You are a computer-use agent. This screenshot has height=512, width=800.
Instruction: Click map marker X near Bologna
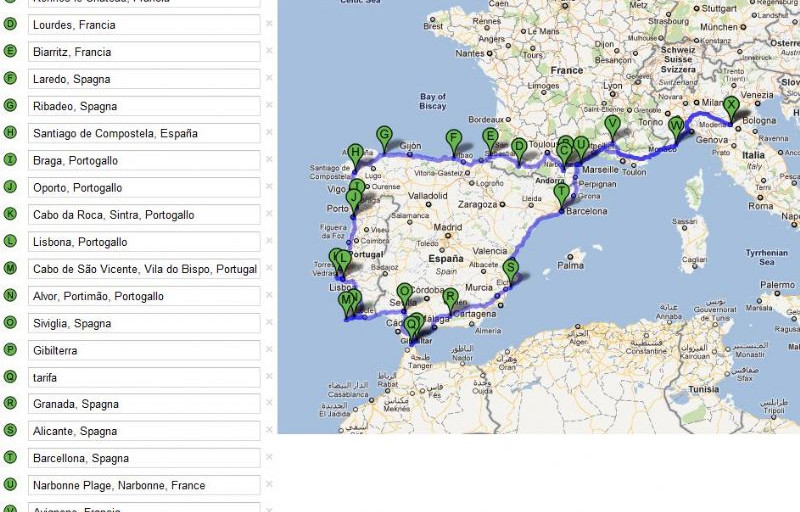(x=731, y=106)
